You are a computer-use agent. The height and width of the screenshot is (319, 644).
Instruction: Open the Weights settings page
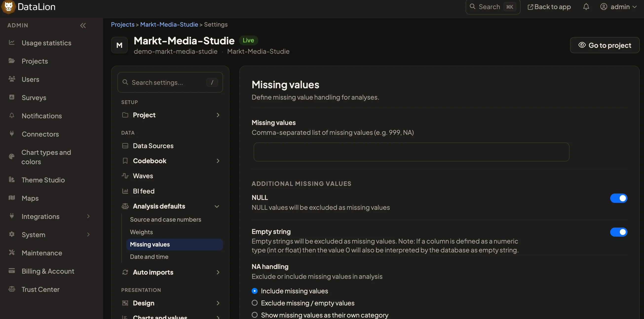[141, 232]
